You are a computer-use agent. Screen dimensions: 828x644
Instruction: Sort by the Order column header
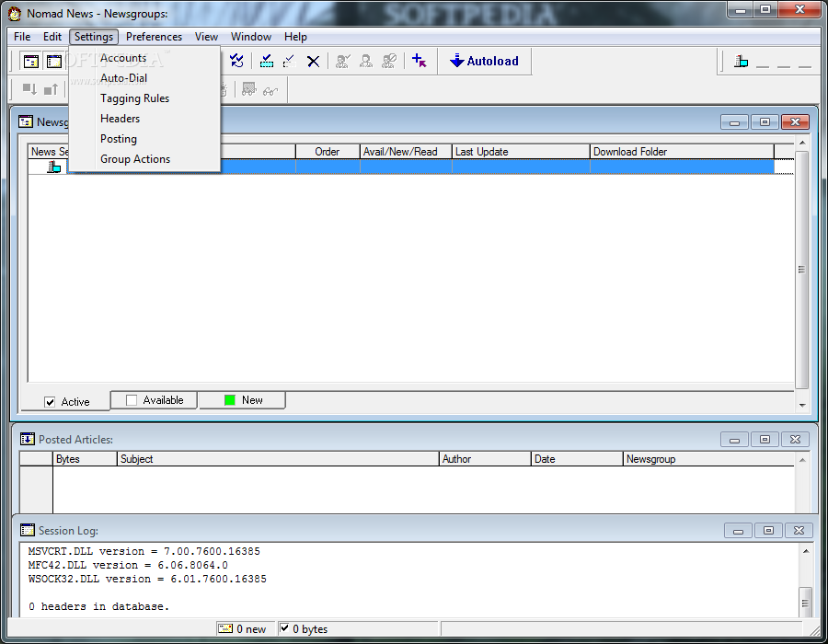click(x=328, y=152)
